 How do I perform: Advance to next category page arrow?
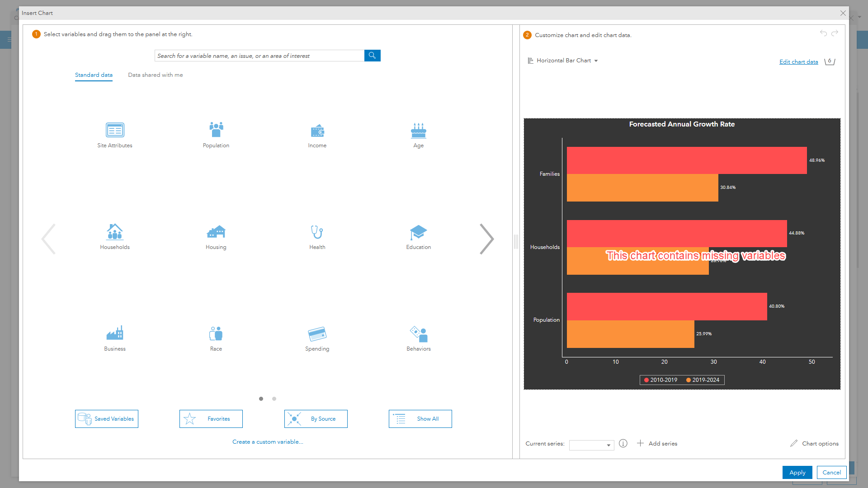point(486,239)
